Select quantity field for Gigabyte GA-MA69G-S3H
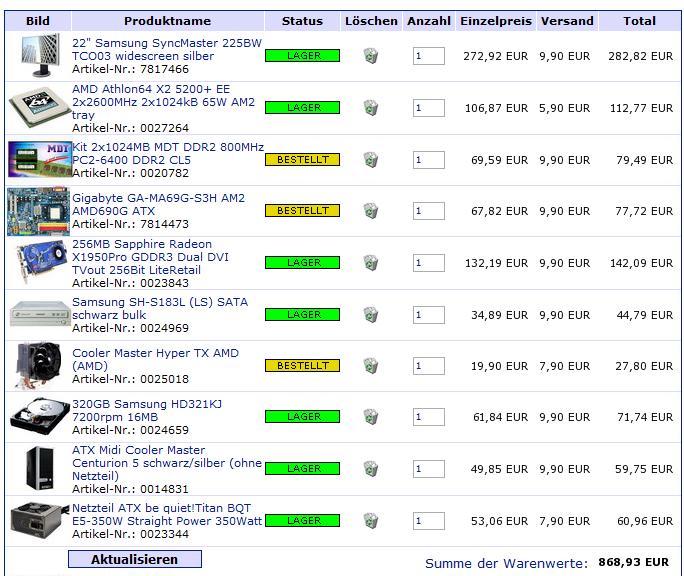Image resolution: width=684 pixels, height=576 pixels. tap(429, 211)
